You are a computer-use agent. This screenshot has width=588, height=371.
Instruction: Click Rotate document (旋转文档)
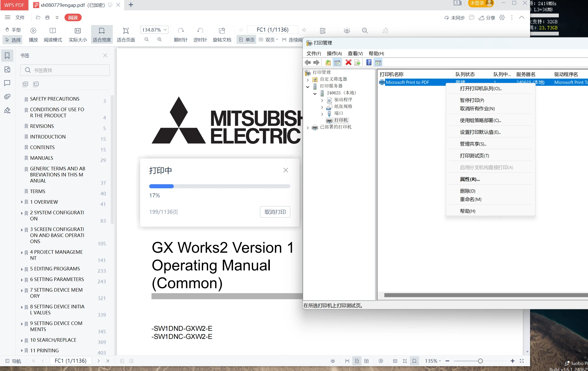[222, 34]
